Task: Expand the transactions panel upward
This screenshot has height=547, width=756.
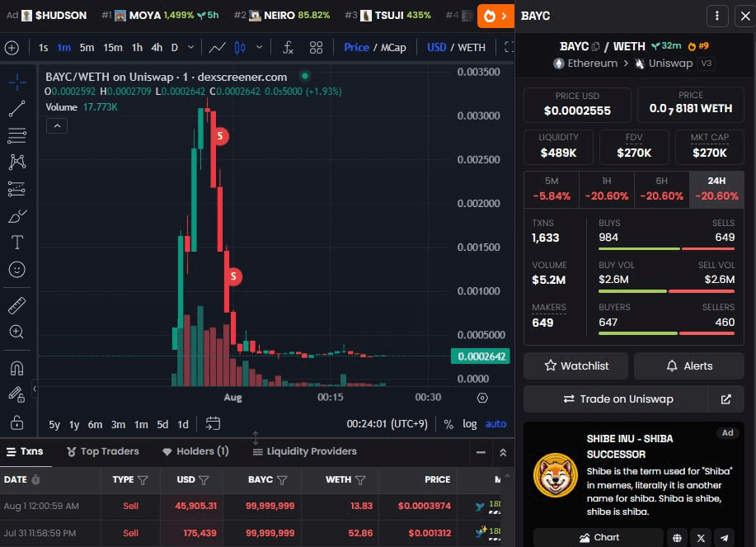Action: coord(503,452)
